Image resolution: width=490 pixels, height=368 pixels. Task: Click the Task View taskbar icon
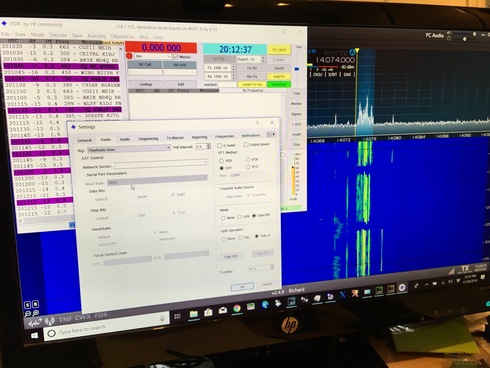(x=177, y=316)
